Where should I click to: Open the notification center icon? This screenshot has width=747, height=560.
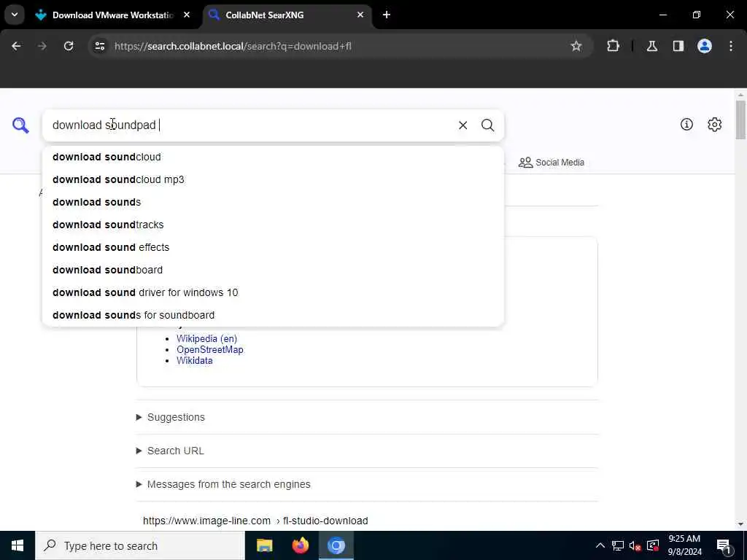tap(724, 545)
